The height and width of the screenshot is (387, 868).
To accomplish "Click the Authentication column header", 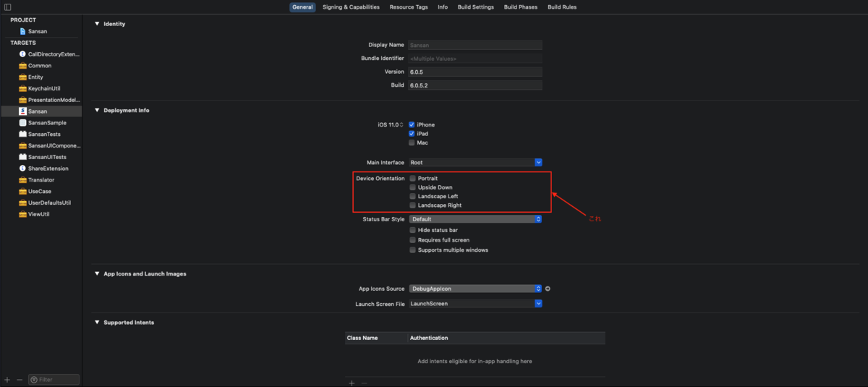I will click(506, 338).
